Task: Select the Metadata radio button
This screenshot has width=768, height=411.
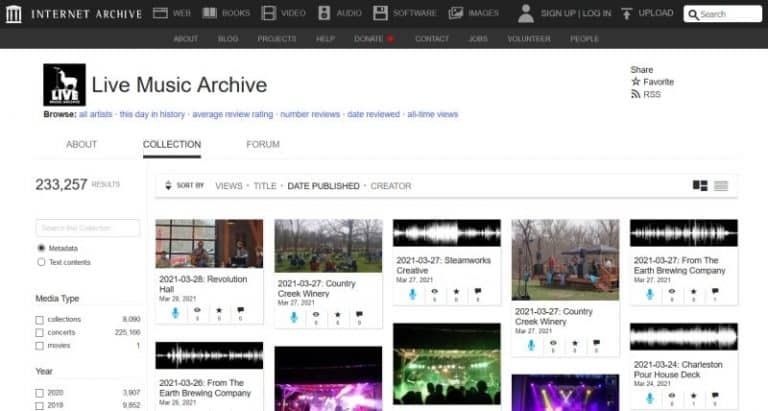Action: pos(41,248)
